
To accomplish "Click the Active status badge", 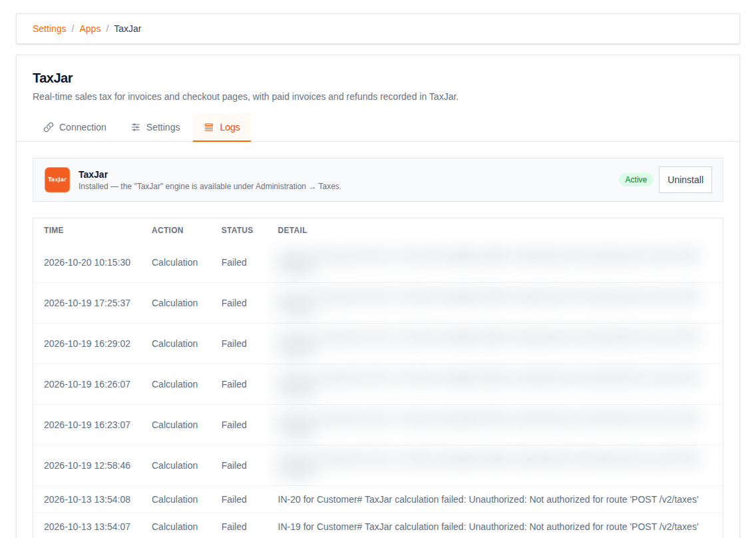I will pyautogui.click(x=636, y=180).
